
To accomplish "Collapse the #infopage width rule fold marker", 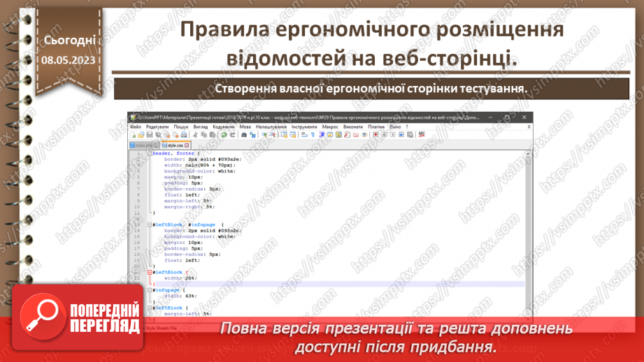I will [x=151, y=289].
